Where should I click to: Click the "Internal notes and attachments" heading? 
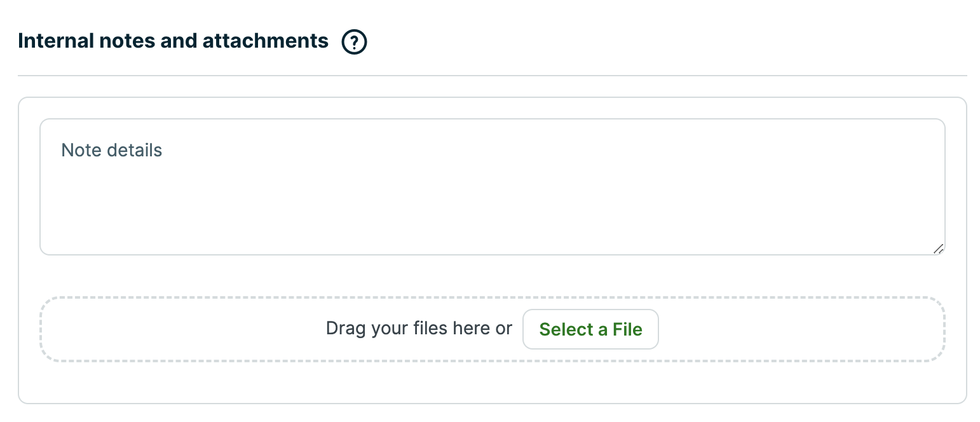(x=173, y=41)
